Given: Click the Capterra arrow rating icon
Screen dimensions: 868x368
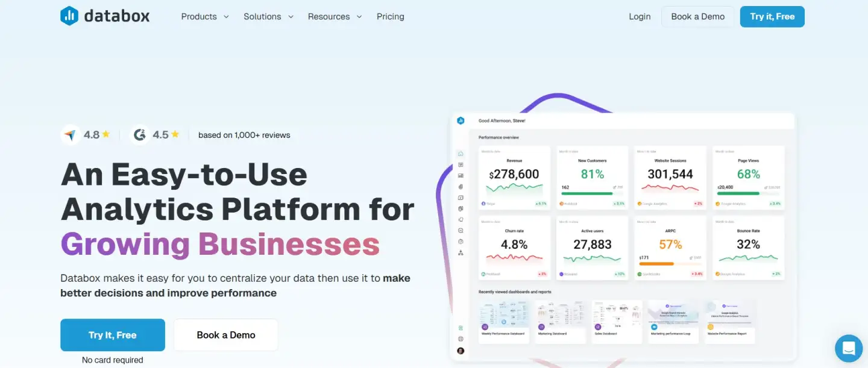Looking at the screenshot, I should point(71,135).
